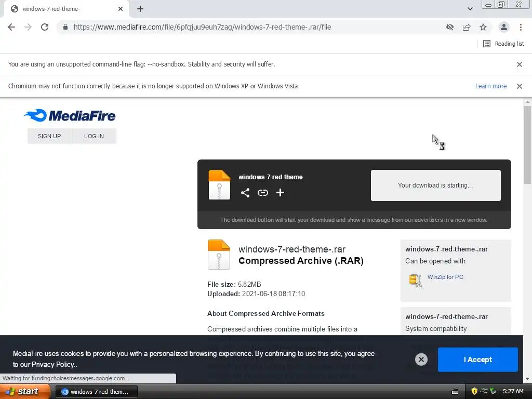The height and width of the screenshot is (399, 532).
Task: Open the profile avatar icon
Action: 504,27
